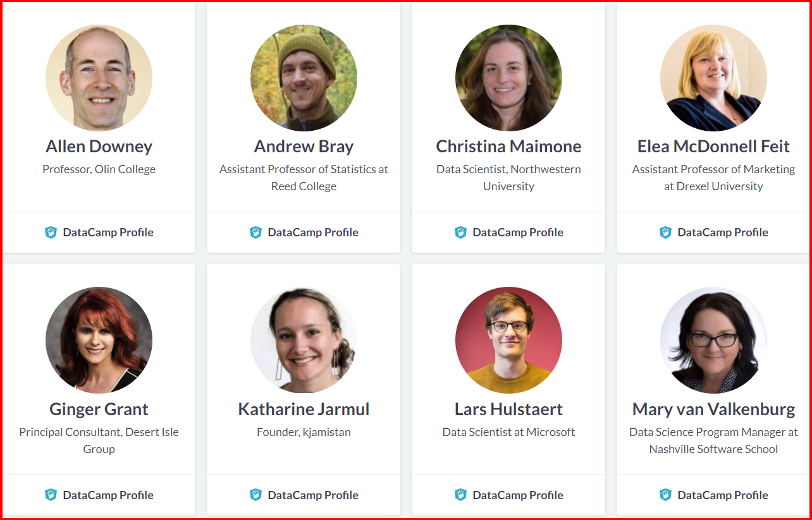Click Ginger Grant's profile photo

click(99, 341)
